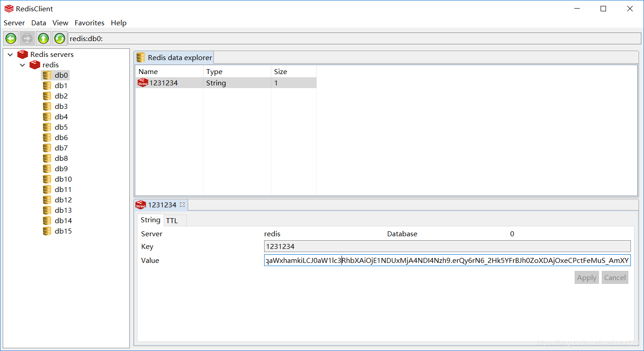Open the Server menu
Viewport: 644px width, 351px height.
pyautogui.click(x=14, y=23)
